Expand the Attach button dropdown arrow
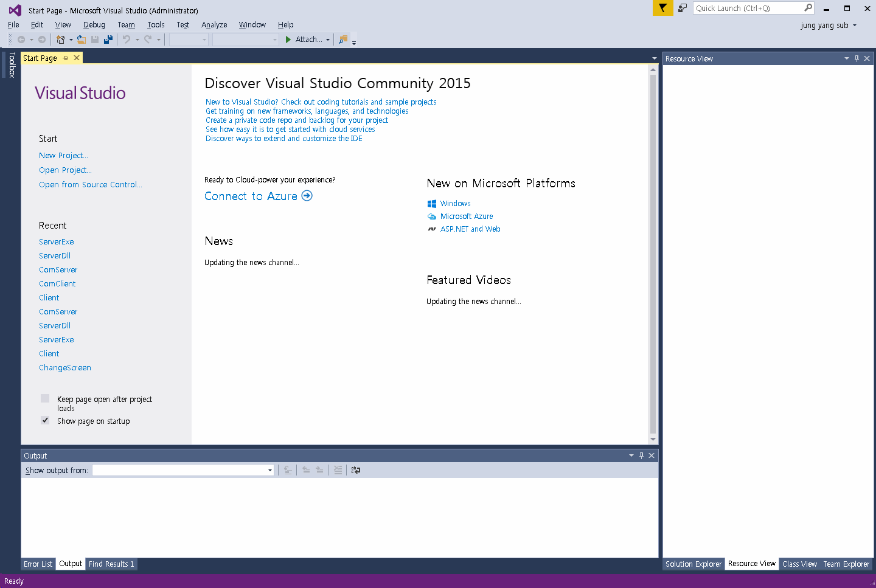The height and width of the screenshot is (588, 876). 328,40
